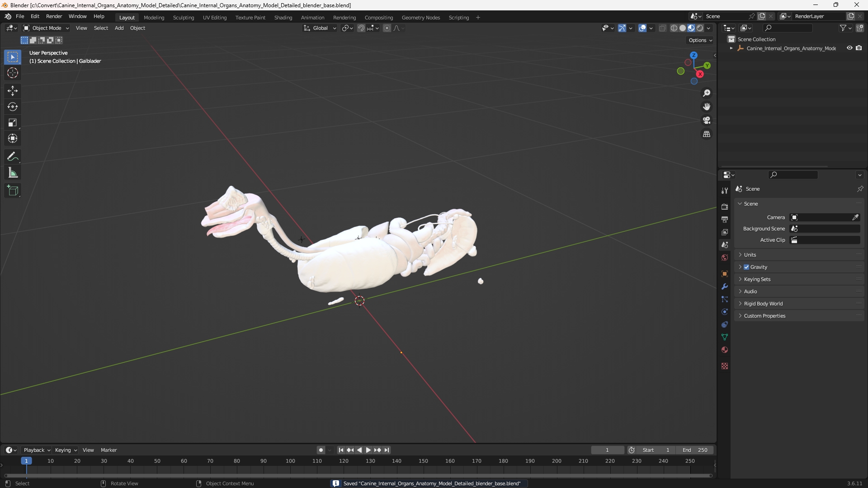Select the Transform tool
Image resolution: width=868 pixels, height=488 pixels.
pos(13,138)
